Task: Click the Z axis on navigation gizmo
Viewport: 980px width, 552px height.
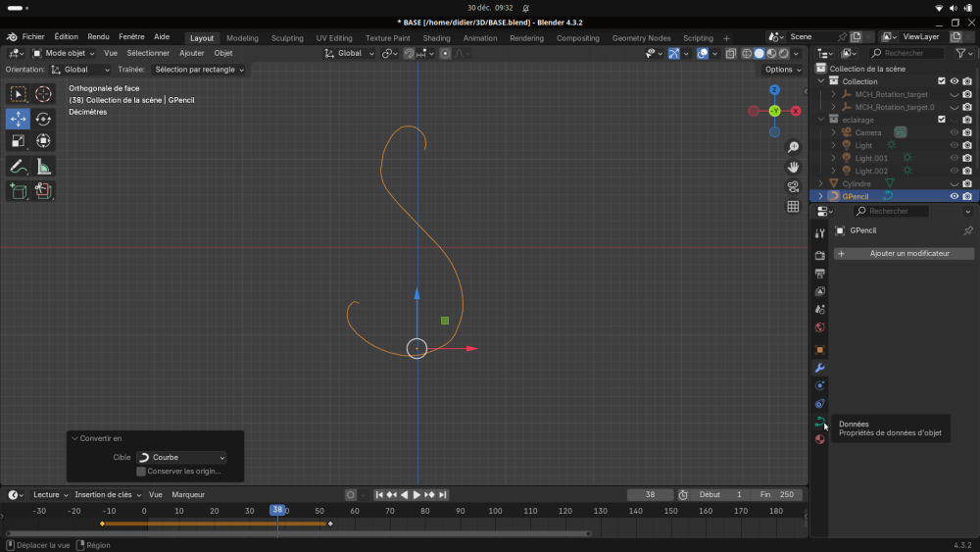Action: point(774,90)
